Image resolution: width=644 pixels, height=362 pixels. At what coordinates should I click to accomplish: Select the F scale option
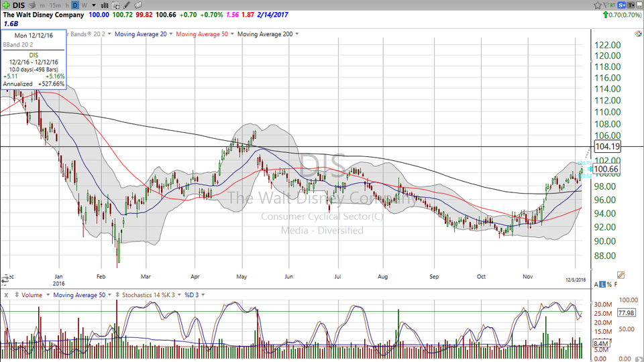coord(616,284)
